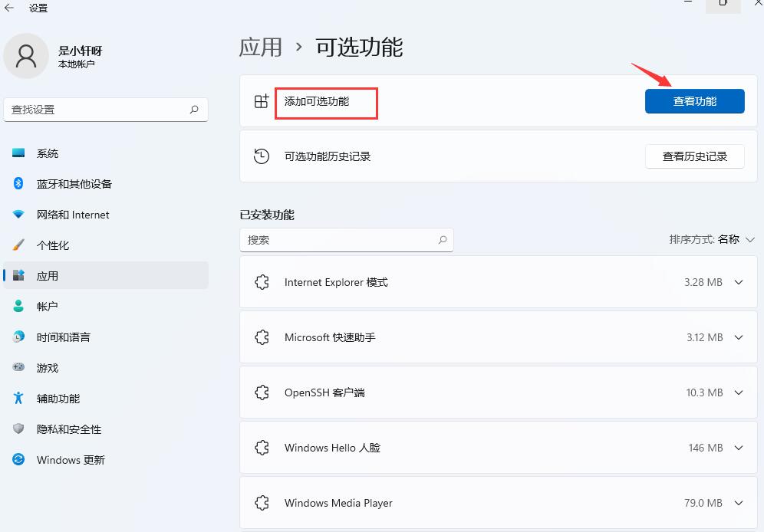Click the 添加可选功能 grid icon
The image size is (764, 532).
262,100
